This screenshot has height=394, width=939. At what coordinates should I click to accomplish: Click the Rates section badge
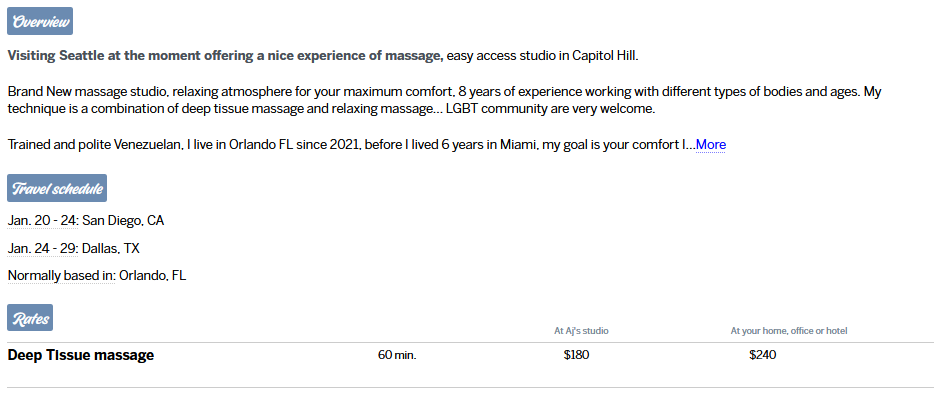coord(30,318)
